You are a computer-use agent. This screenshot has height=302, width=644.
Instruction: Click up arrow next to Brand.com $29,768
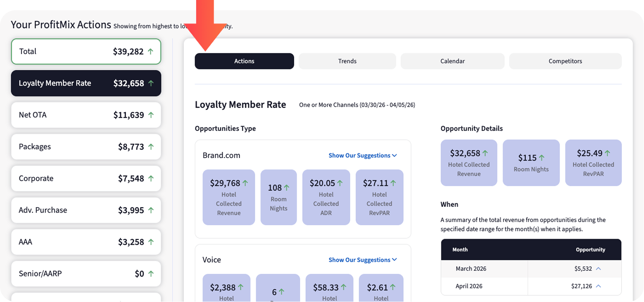coord(245,183)
